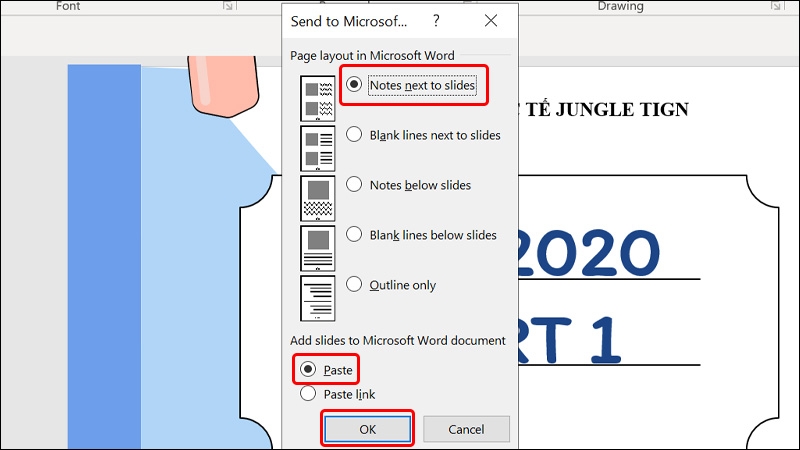Click the notes next to slides layout icon
Screen dimensions: 800x450
coord(317,98)
